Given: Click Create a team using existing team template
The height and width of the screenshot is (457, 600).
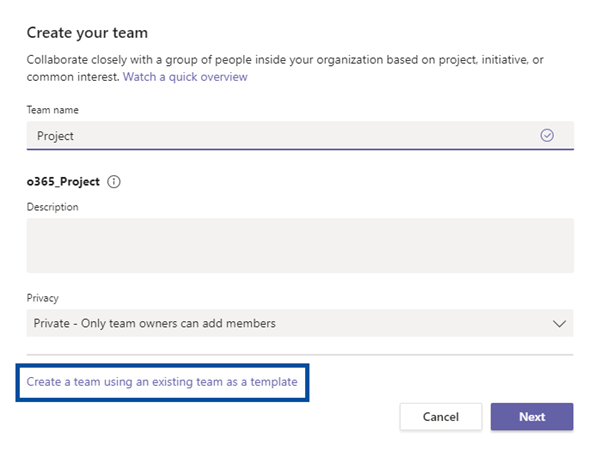Looking at the screenshot, I should (162, 382).
